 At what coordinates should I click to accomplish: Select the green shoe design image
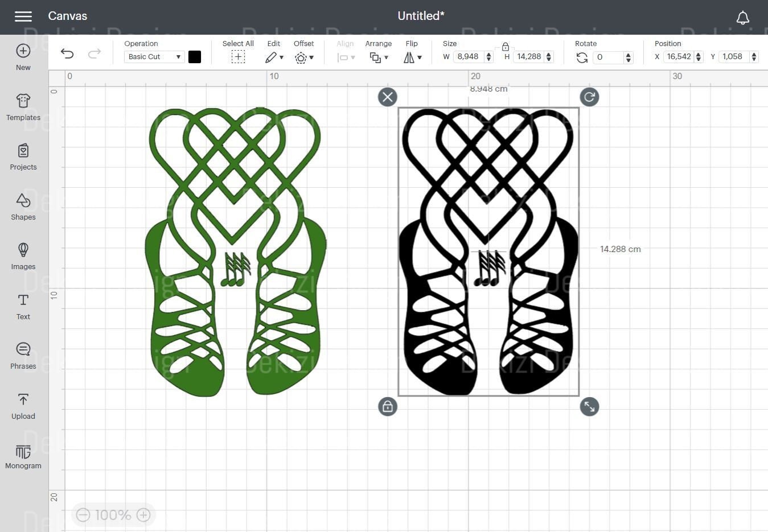pos(236,251)
